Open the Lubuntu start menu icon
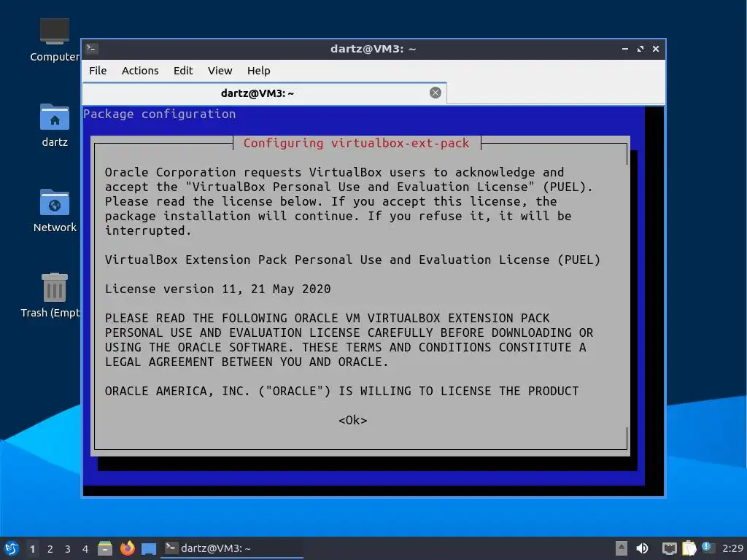This screenshot has width=747, height=560. coord(12,548)
